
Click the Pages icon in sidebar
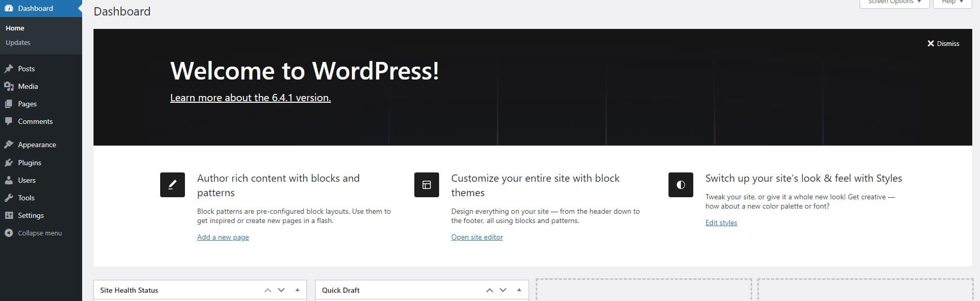click(9, 104)
